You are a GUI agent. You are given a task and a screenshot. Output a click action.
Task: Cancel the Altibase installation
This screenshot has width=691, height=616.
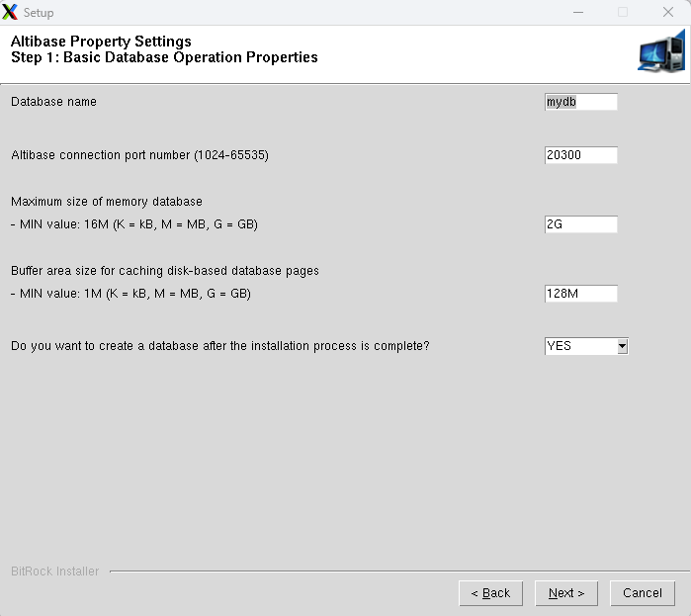[x=643, y=593]
